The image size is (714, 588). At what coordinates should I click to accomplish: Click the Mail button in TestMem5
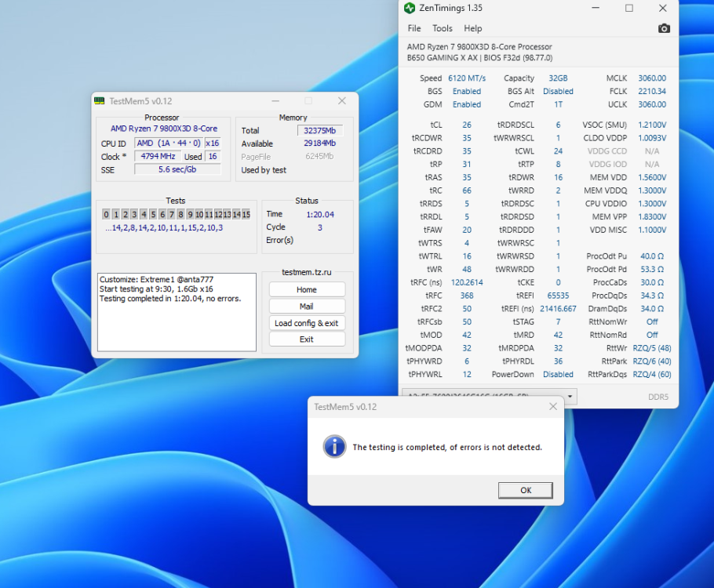[x=306, y=306]
